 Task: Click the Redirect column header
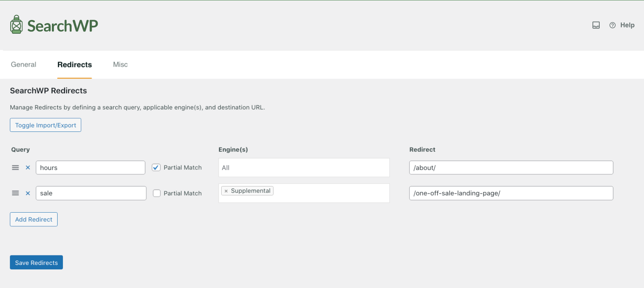tap(422, 149)
